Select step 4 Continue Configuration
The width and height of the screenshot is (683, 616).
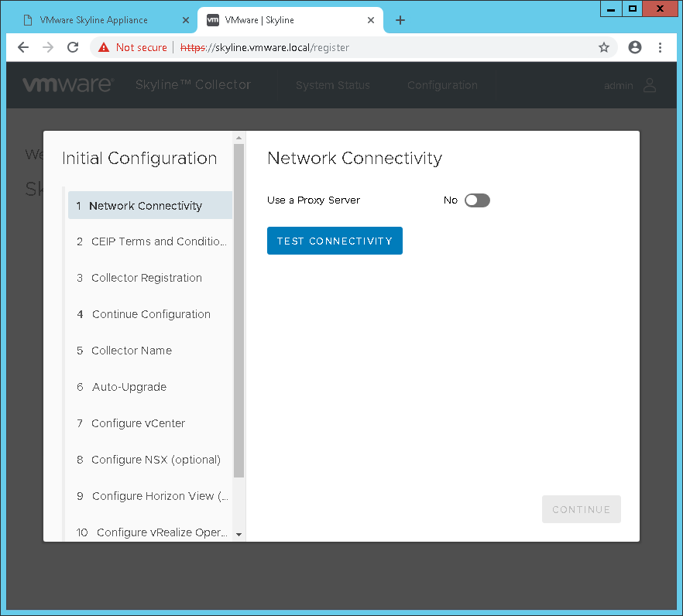[x=150, y=314]
